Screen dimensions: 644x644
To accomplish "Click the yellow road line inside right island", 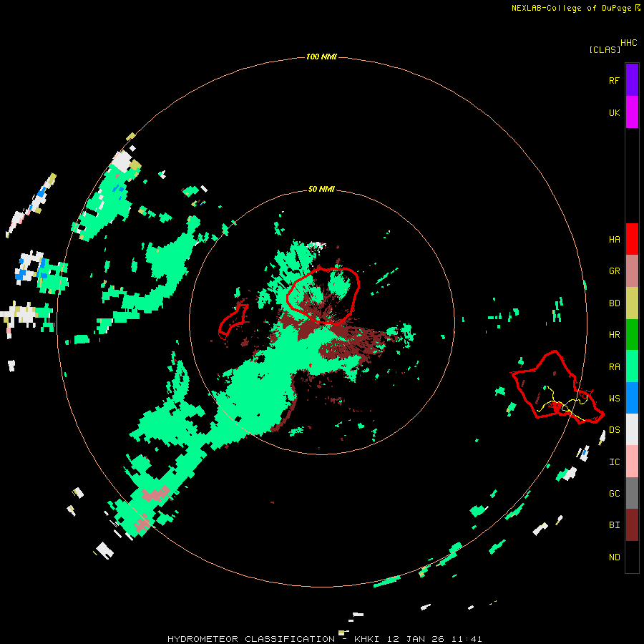I will (x=564, y=403).
